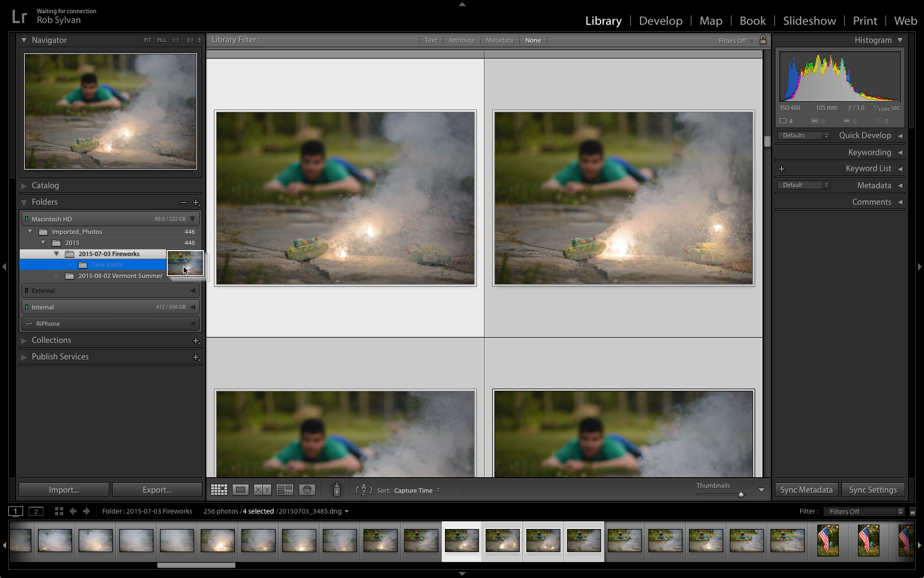This screenshot has width=924, height=578.
Task: Hide left panel group arrow
Action: pyautogui.click(x=4, y=266)
